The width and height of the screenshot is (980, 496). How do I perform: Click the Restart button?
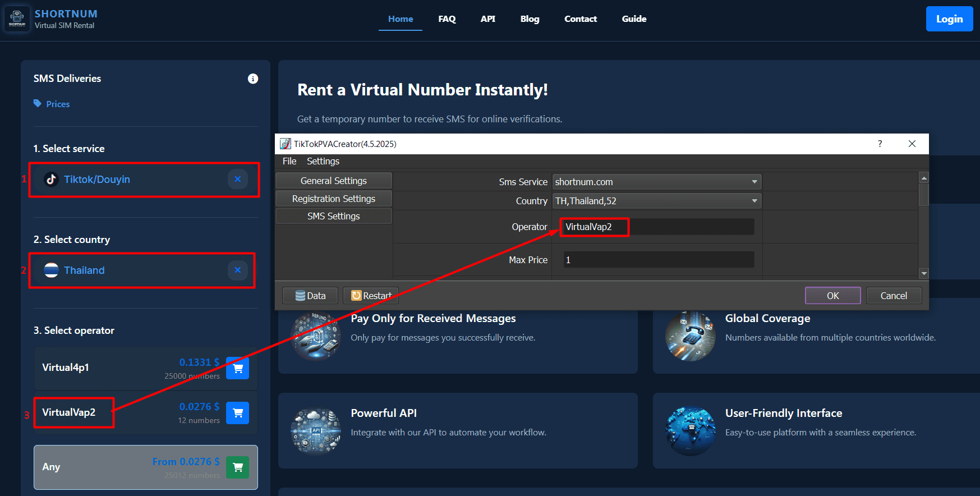coord(371,296)
